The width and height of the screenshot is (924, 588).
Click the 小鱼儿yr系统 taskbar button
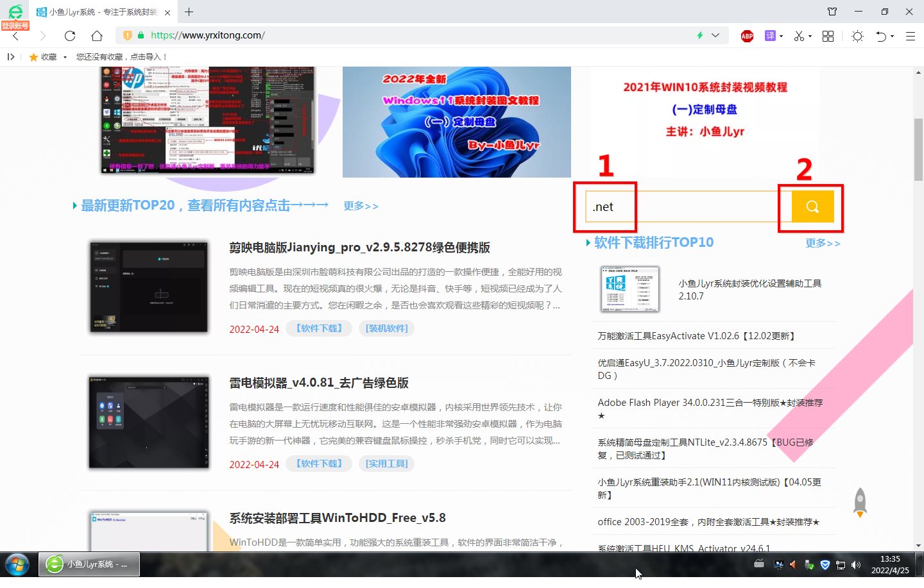[89, 564]
